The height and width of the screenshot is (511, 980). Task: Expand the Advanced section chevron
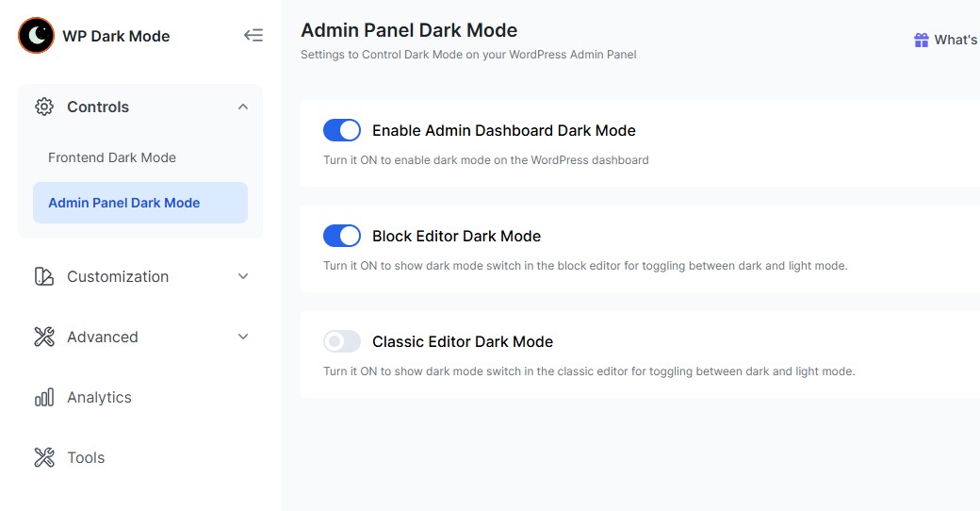[243, 337]
